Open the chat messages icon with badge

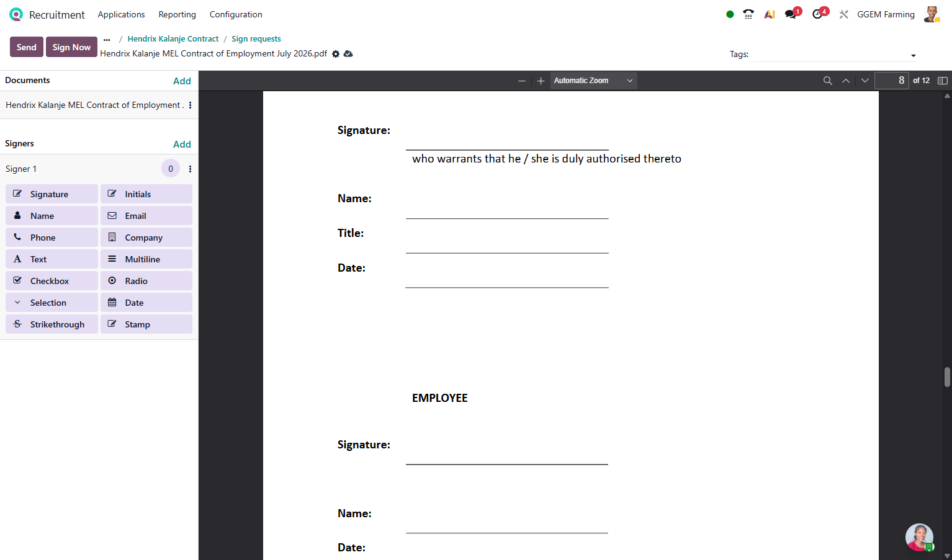pyautogui.click(x=791, y=14)
